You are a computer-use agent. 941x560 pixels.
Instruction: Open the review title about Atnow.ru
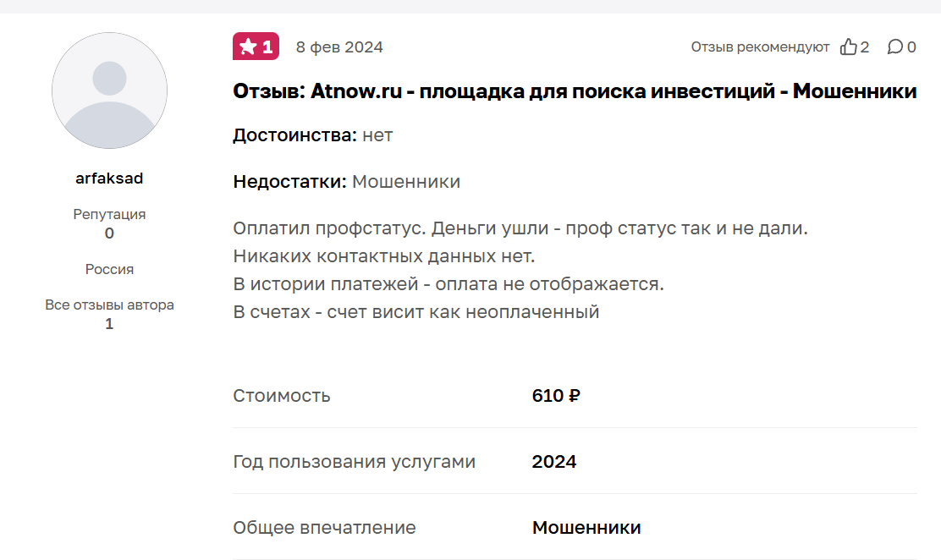point(575,91)
